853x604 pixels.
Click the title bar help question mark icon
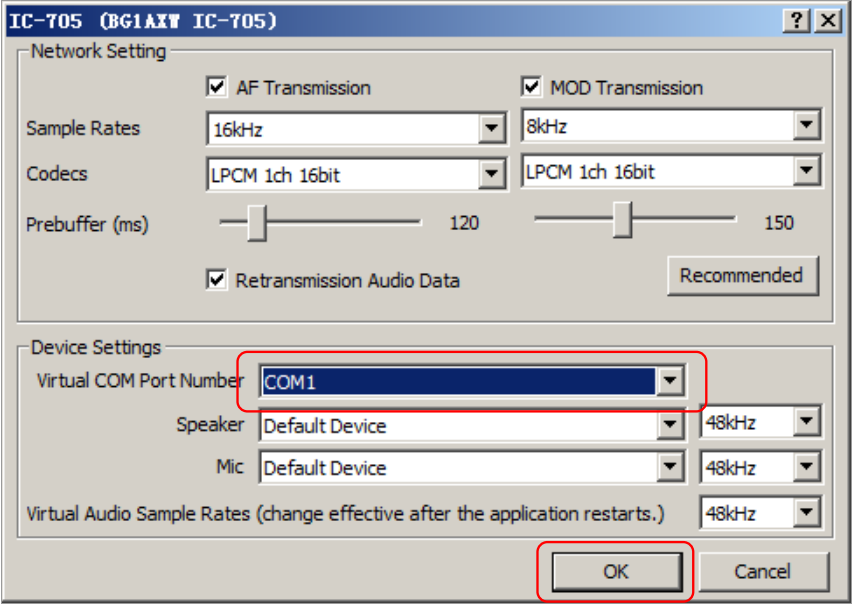[x=797, y=21]
